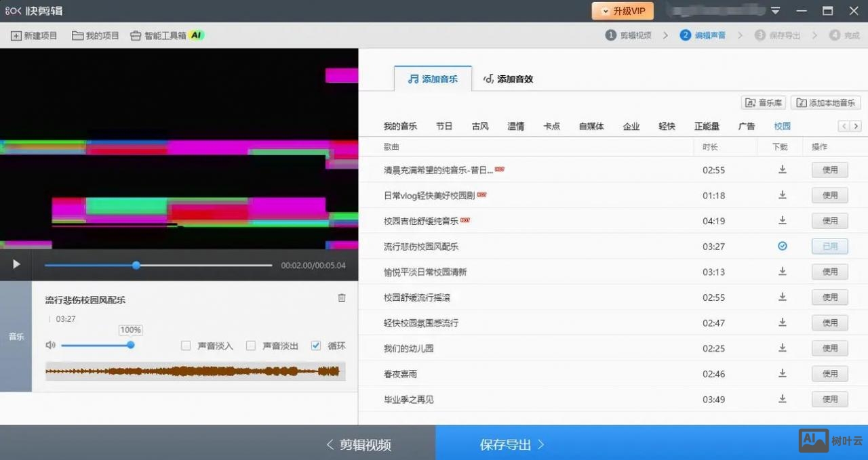This screenshot has width=868, height=460.
Task: Disable the 循环 loop checkbox
Action: point(315,346)
